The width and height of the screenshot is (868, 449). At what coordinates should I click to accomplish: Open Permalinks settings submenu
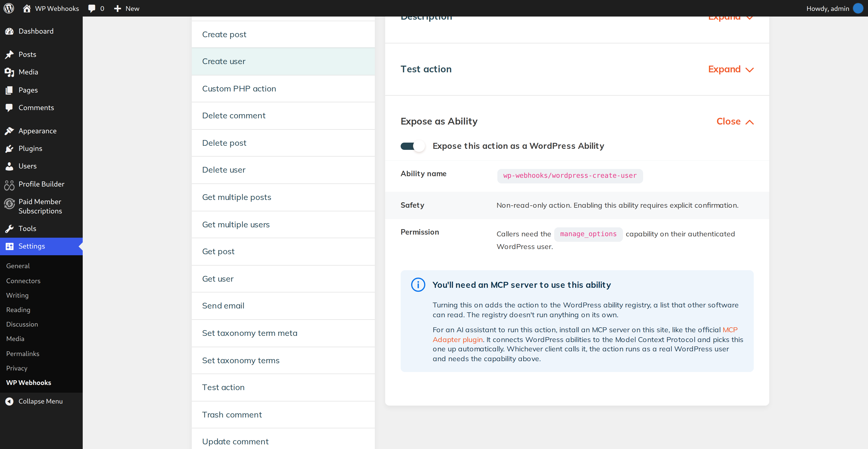(x=22, y=353)
